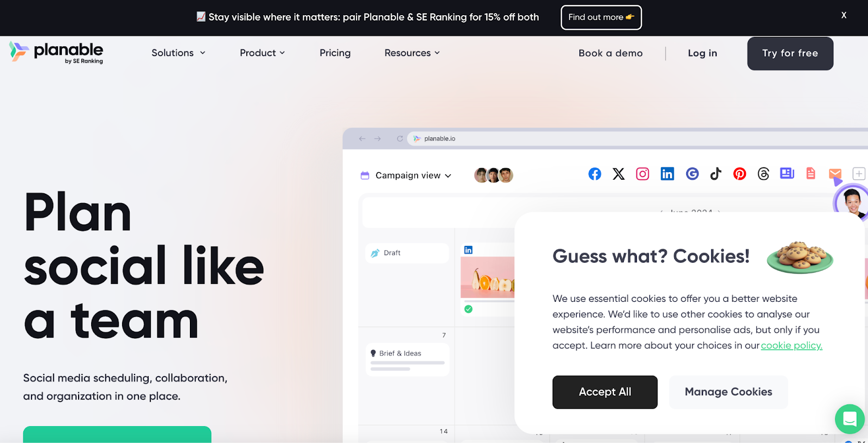
Task: Select the LinkedIn platform icon
Action: point(667,174)
